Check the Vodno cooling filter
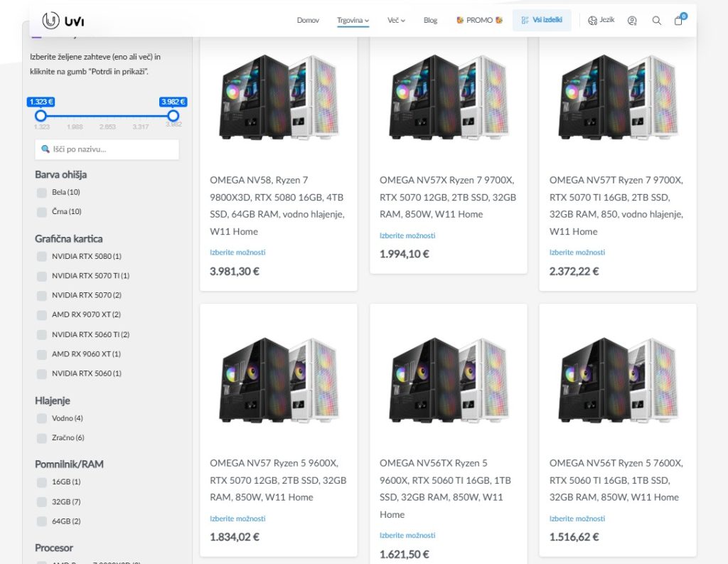Screen dimensions: 728x564 point(42,419)
